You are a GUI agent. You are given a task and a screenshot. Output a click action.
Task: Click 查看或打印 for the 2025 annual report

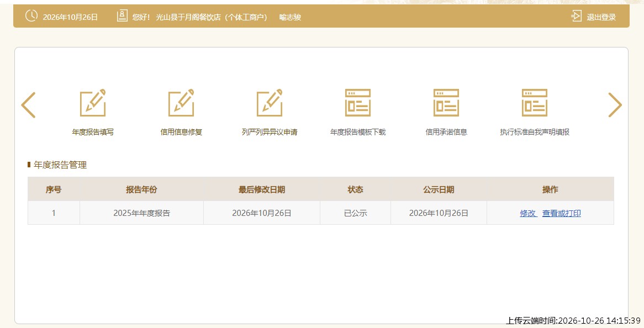coord(562,213)
